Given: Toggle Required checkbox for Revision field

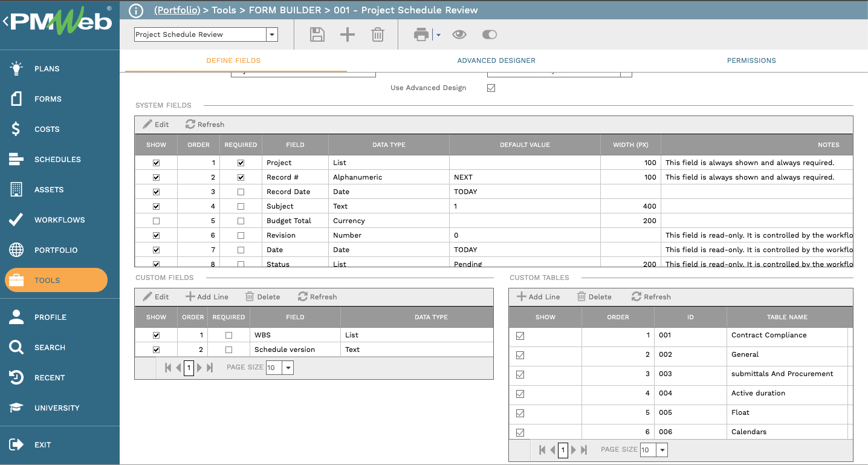Looking at the screenshot, I should click(241, 235).
